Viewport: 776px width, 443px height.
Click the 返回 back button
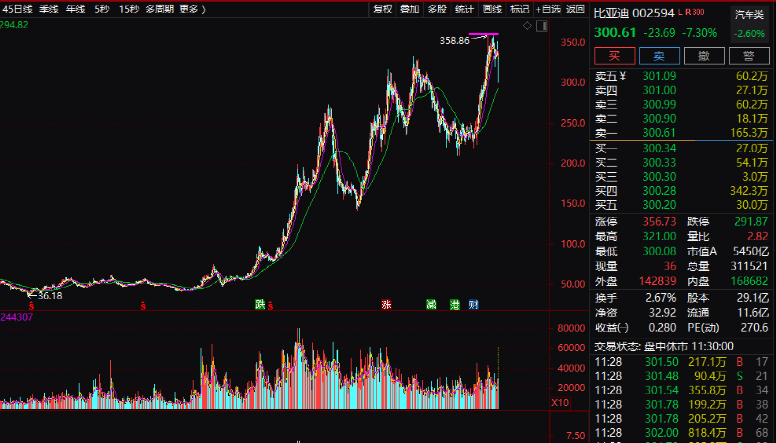[x=575, y=9]
